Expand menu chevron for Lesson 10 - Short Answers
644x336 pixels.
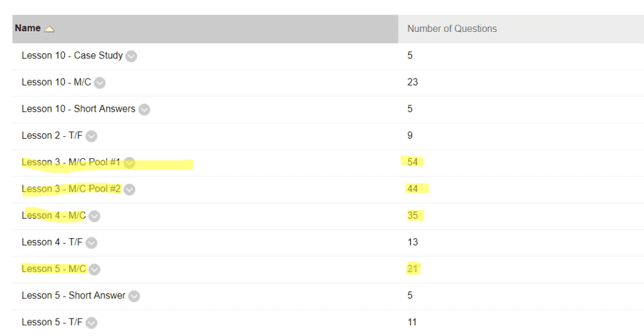pos(144,109)
